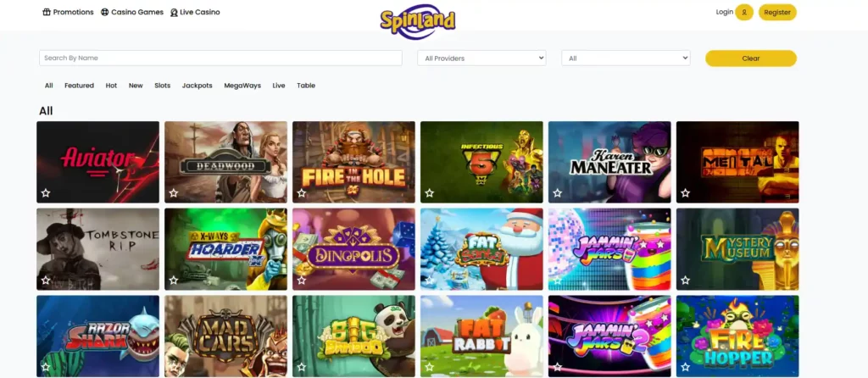Star the Tombstone RIP game
Screen dimensions: 868x378
click(46, 280)
